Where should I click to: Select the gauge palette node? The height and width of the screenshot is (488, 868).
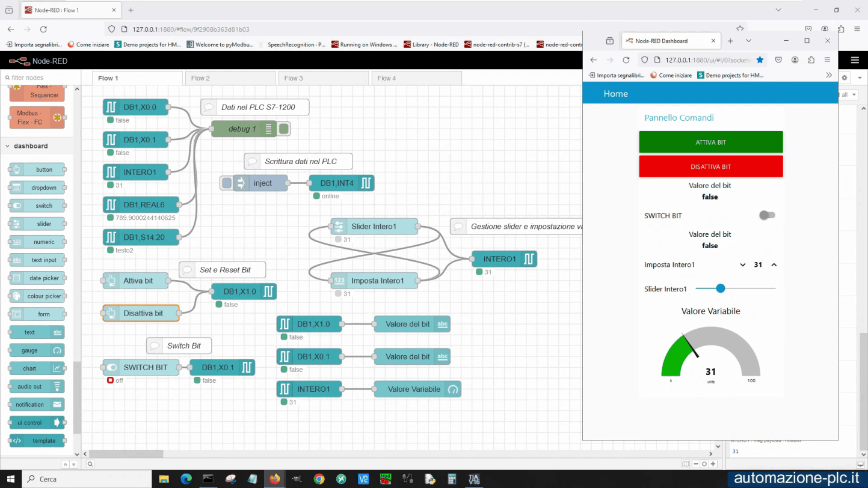click(x=37, y=350)
